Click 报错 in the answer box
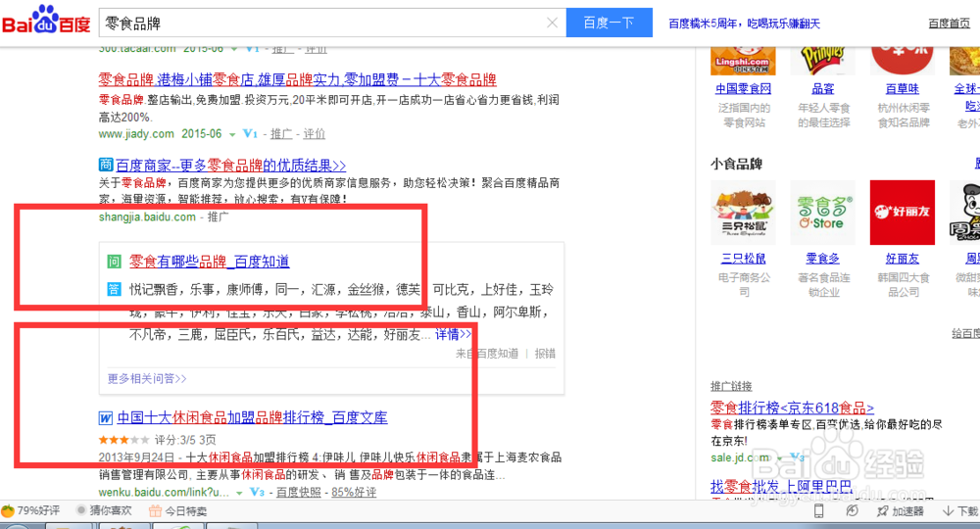 545,354
